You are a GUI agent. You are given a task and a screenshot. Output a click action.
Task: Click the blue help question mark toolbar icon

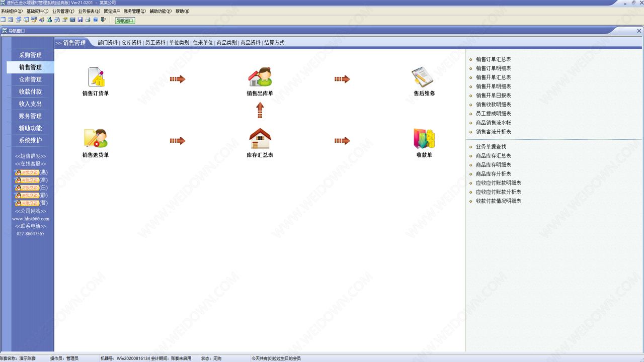click(96, 20)
